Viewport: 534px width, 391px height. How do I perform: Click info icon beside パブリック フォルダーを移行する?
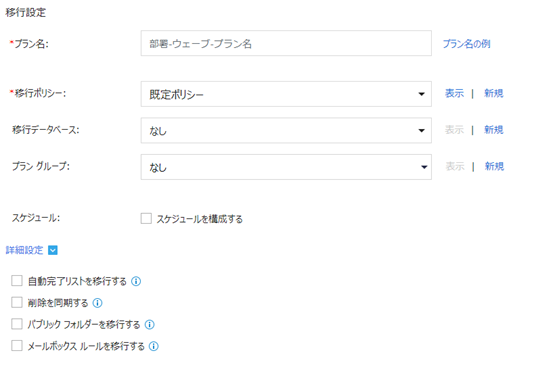(150, 325)
